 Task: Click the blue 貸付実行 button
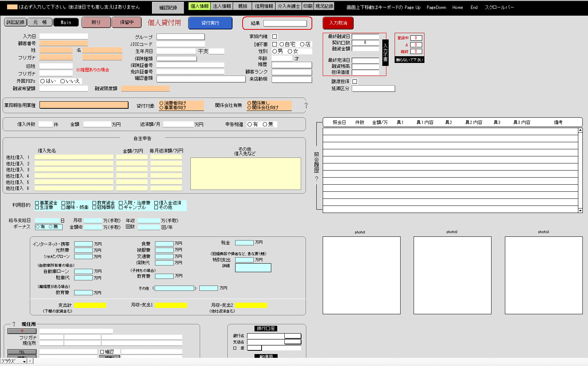tap(210, 23)
